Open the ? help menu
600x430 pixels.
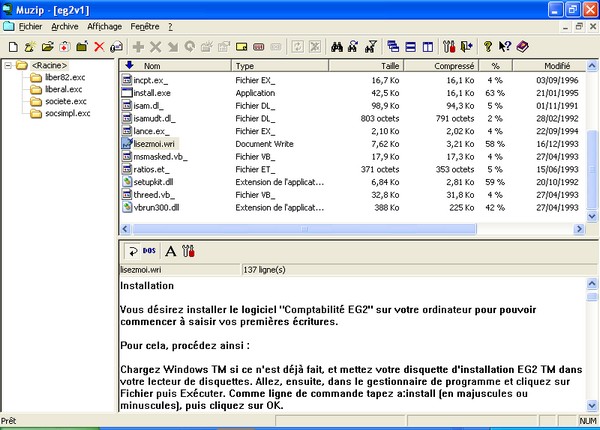170,26
